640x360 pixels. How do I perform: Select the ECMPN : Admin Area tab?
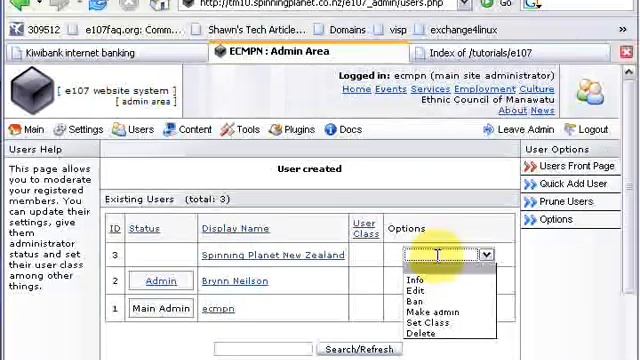(309, 51)
